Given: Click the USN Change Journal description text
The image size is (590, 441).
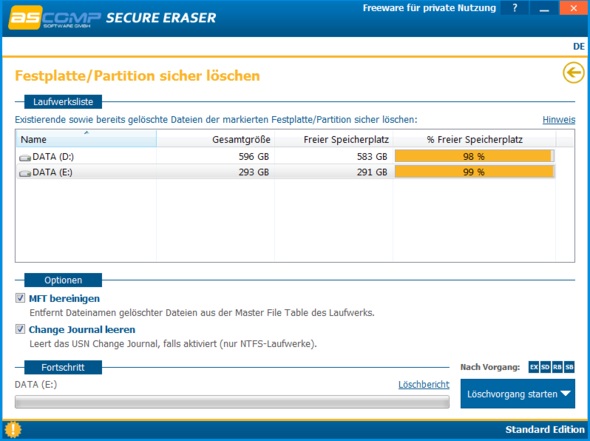Looking at the screenshot, I should pos(173,344).
